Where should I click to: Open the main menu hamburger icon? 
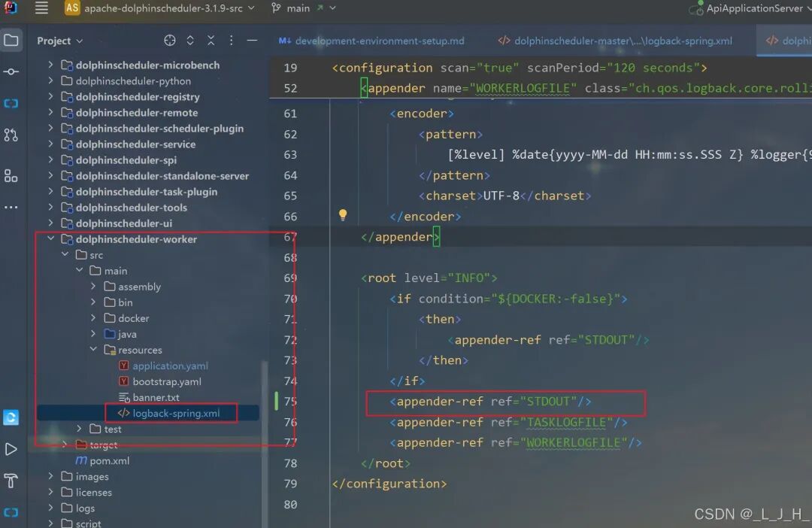(41, 8)
